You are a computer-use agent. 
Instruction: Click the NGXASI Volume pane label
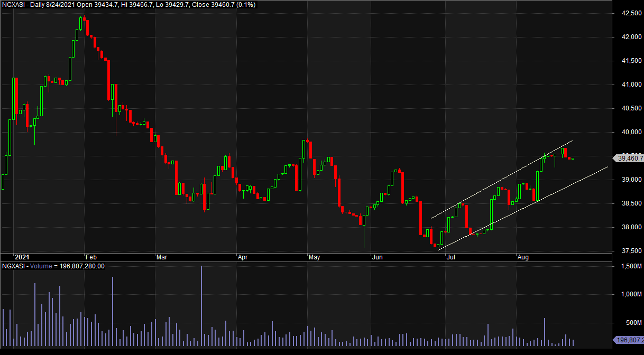click(53, 266)
